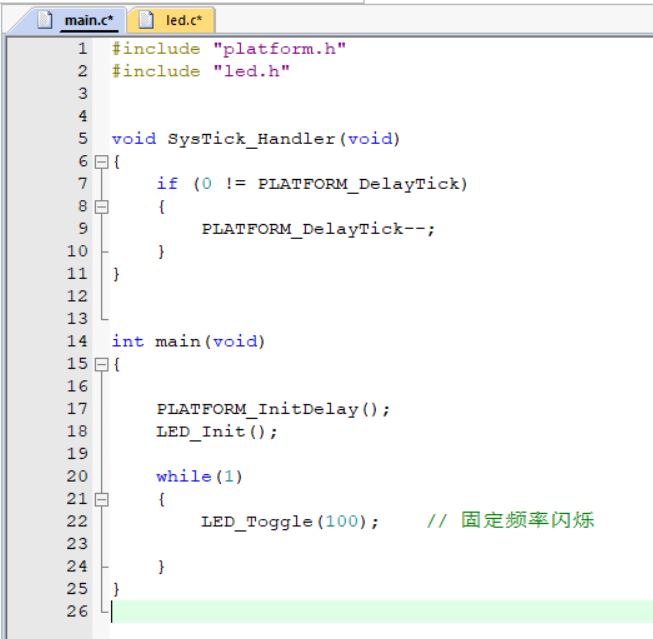653x639 pixels.
Task: Click the PLATFORM_DelayTick-- statement
Action: (319, 229)
